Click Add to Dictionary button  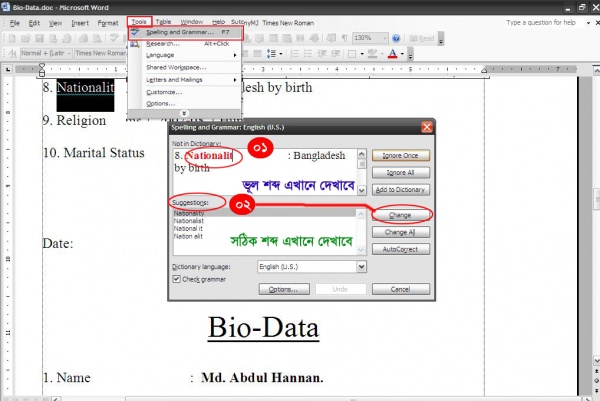401,189
